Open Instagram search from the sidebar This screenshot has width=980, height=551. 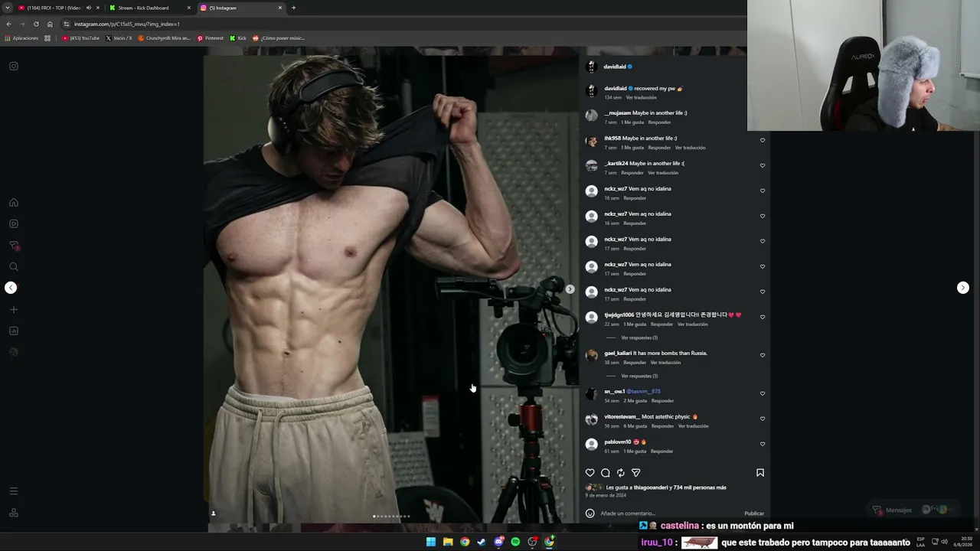pyautogui.click(x=14, y=267)
